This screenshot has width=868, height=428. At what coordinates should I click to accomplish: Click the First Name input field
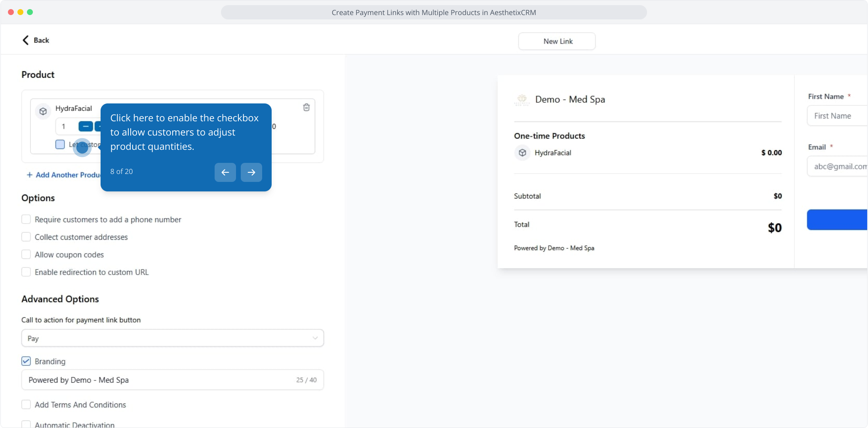tap(836, 116)
